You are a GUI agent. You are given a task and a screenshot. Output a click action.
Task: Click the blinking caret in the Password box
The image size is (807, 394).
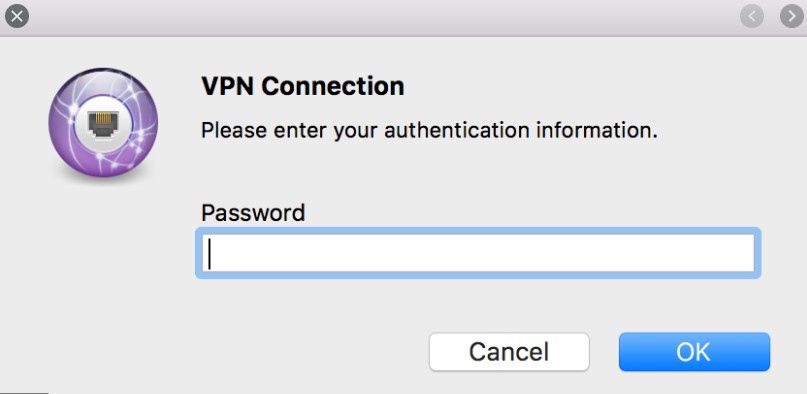[209, 256]
